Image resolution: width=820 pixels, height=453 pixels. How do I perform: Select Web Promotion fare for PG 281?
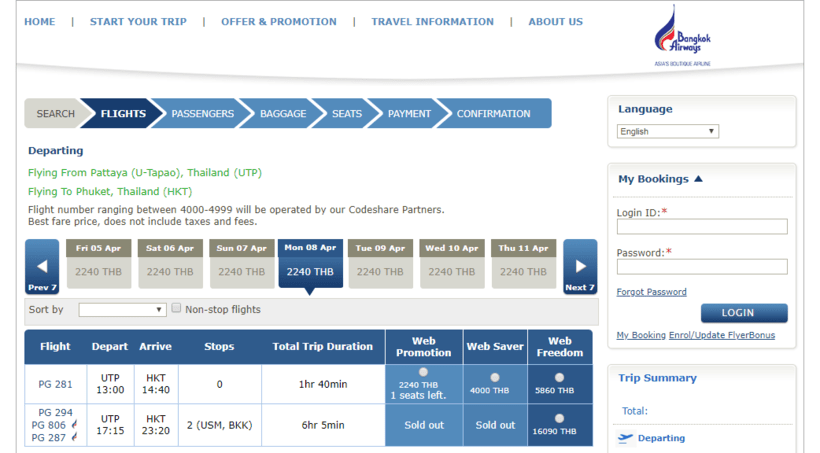pos(423,373)
